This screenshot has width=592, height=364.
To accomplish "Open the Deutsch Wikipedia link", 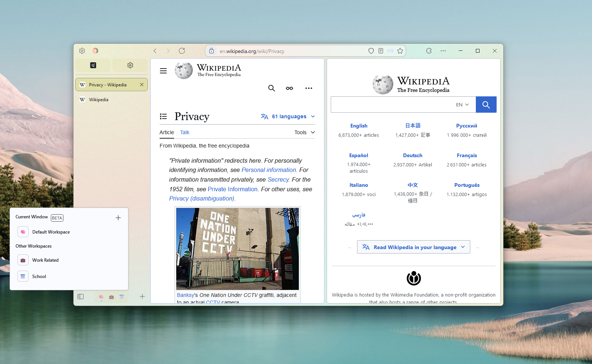I will tap(413, 156).
